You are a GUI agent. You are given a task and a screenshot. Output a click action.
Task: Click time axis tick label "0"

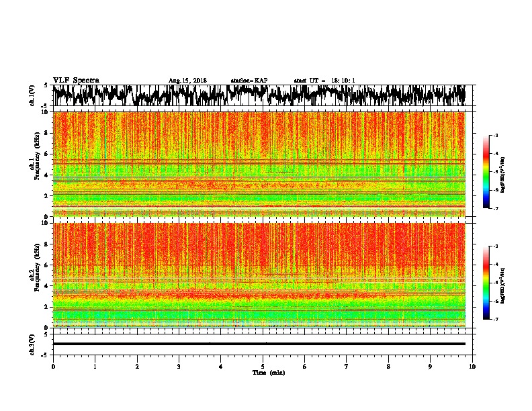[53, 367]
